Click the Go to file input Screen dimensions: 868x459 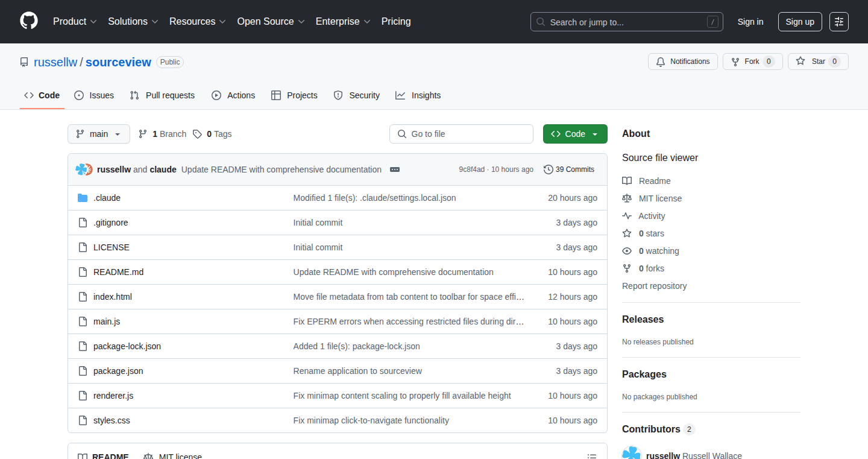(x=461, y=134)
